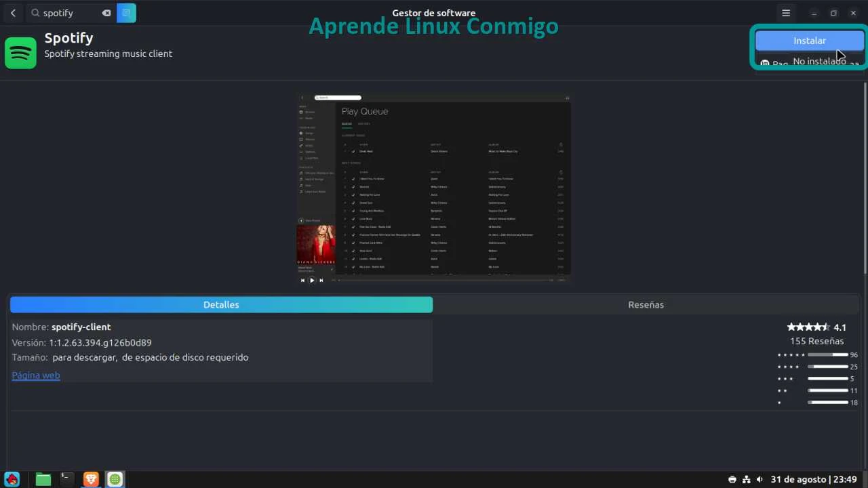Open the hamburger menu in the header
Viewport: 868px width, 488px height.
[x=786, y=13]
